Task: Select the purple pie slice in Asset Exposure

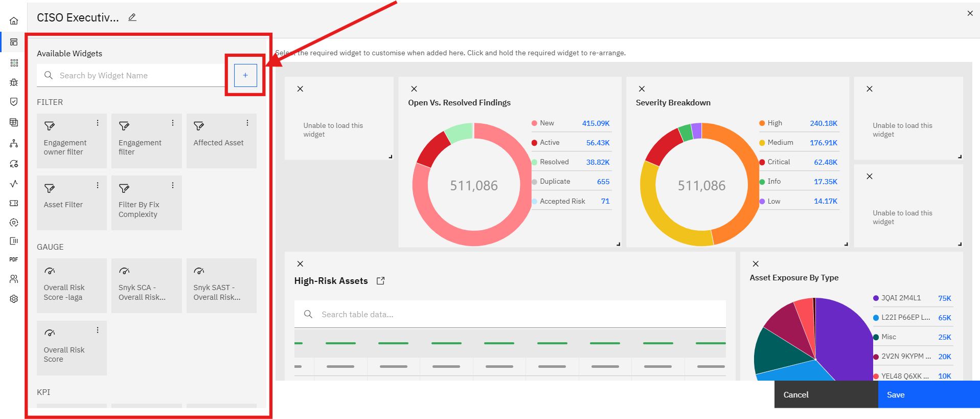Action: coord(844,338)
